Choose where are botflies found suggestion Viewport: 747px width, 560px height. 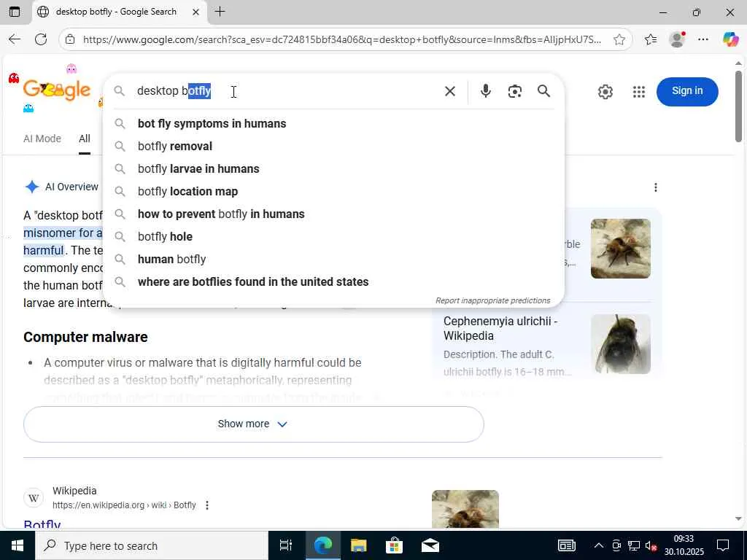333,282
